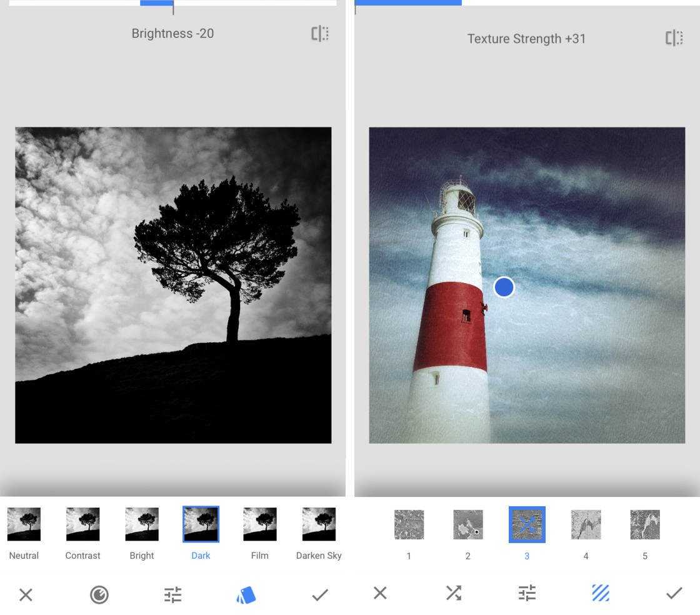Confirm grunge edit with checkmark
The image size is (700, 615).
click(x=674, y=592)
